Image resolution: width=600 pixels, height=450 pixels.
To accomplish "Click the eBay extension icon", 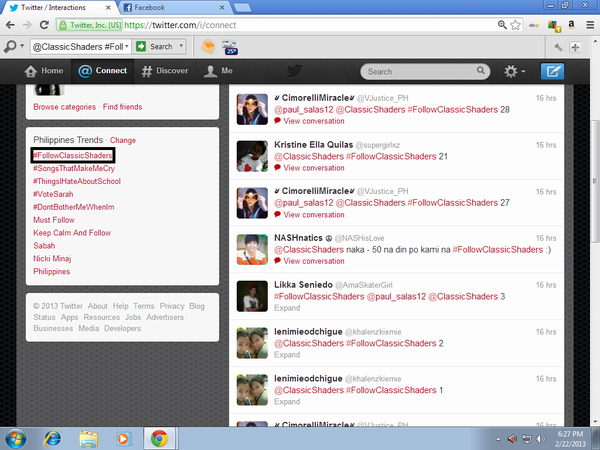I will click(534, 25).
